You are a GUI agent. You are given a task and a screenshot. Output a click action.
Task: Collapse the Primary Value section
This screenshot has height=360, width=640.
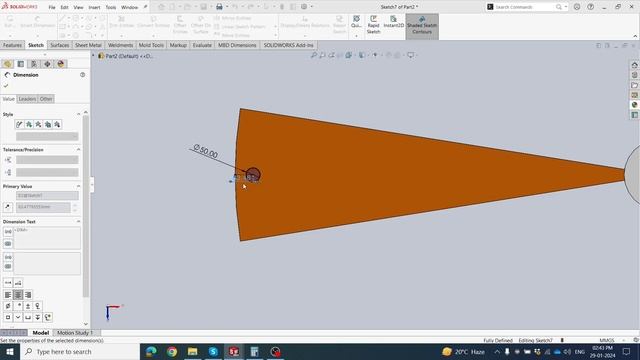pyautogui.click(x=78, y=186)
